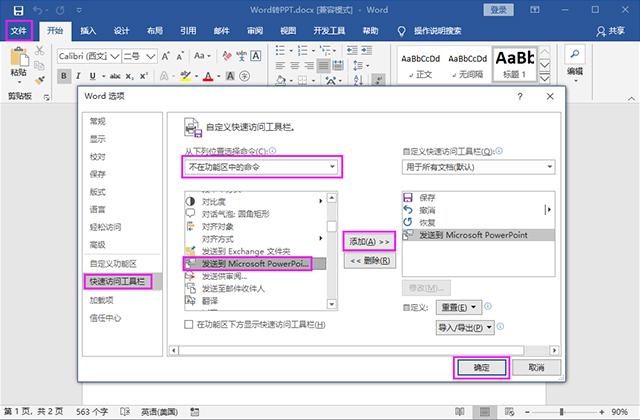Click the Justify alignment icon

(324, 65)
